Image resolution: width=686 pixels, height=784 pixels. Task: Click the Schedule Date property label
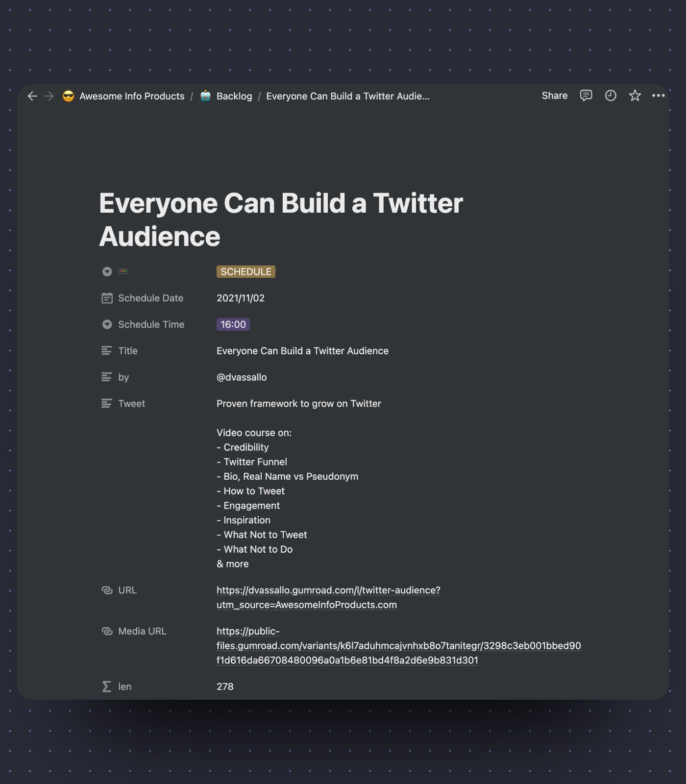[150, 298]
